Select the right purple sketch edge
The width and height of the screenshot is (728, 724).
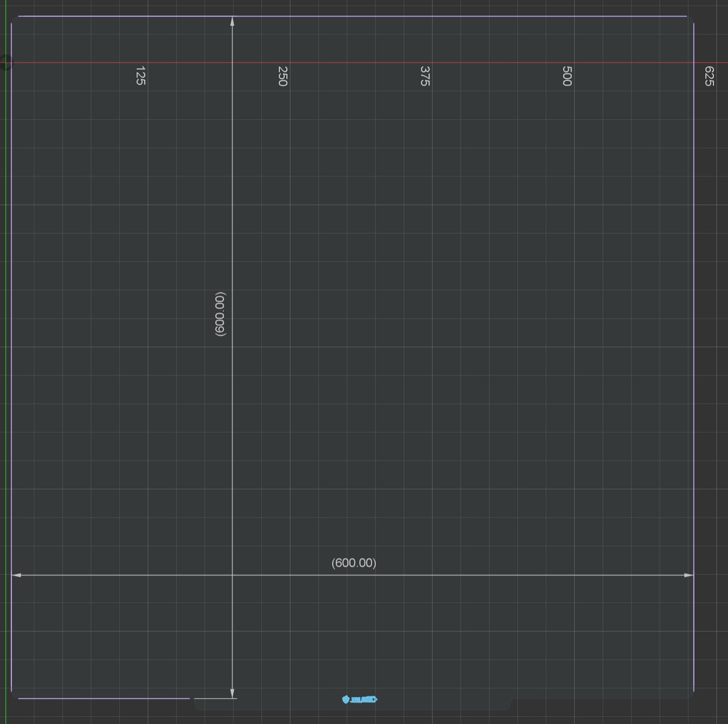[693, 324]
